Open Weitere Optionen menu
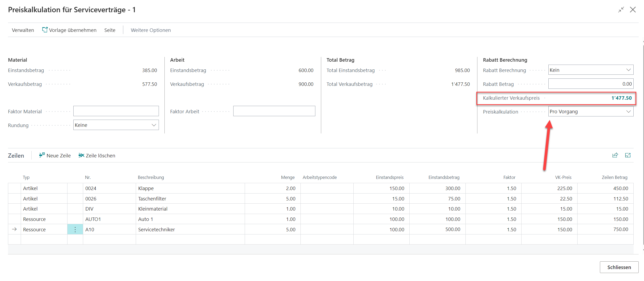Screen dimensions: 644x281 tap(151, 30)
